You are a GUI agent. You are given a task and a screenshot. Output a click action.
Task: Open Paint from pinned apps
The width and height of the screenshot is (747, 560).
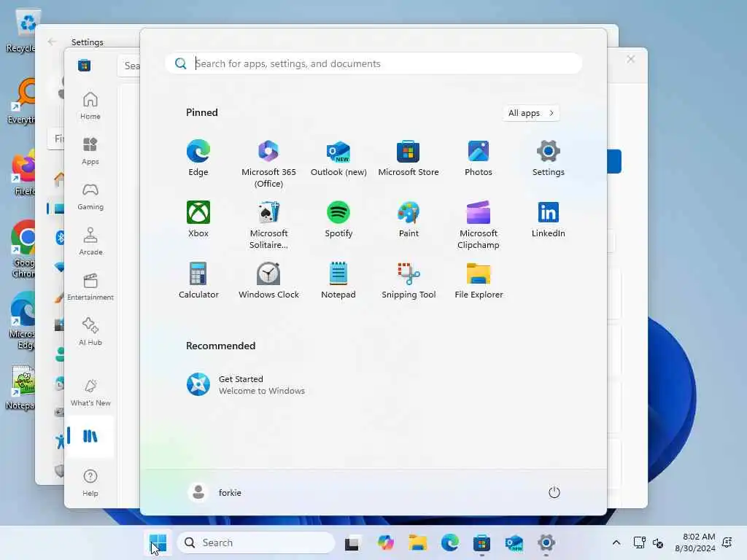[x=409, y=219]
